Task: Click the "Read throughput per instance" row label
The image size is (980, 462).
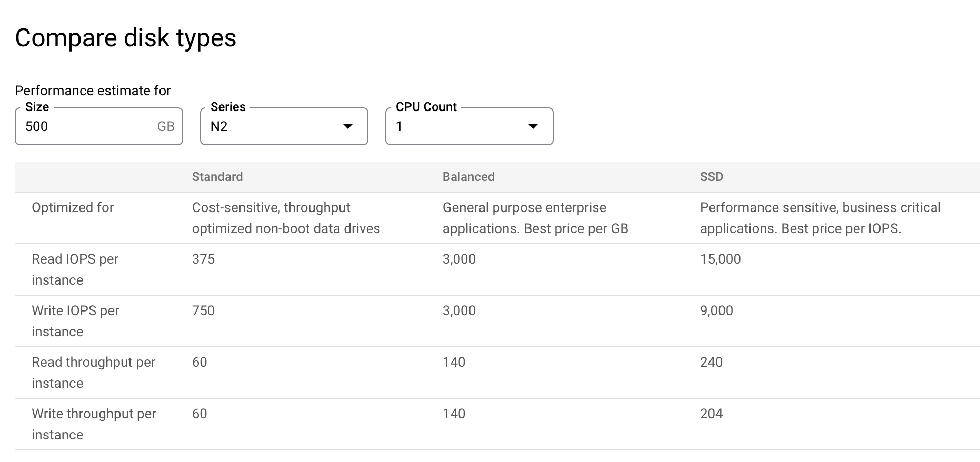Action: 93,373
